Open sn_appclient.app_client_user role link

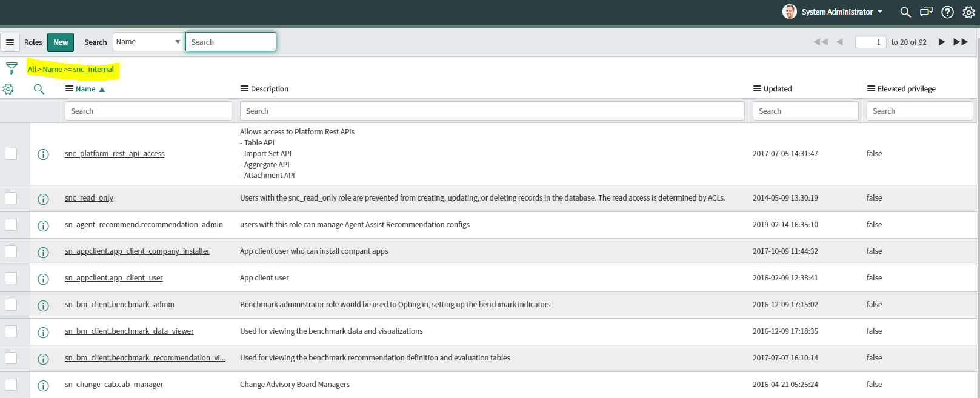114,278
